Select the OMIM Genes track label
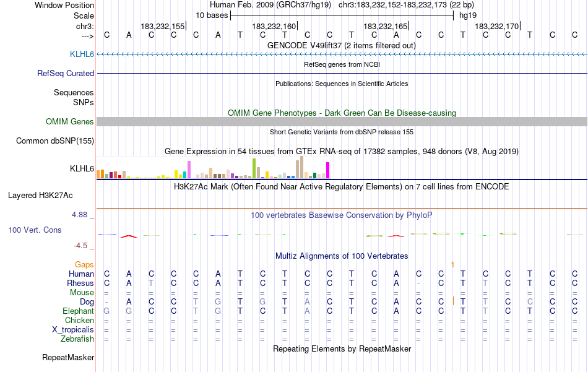This screenshot has height=372, width=588. click(x=70, y=122)
